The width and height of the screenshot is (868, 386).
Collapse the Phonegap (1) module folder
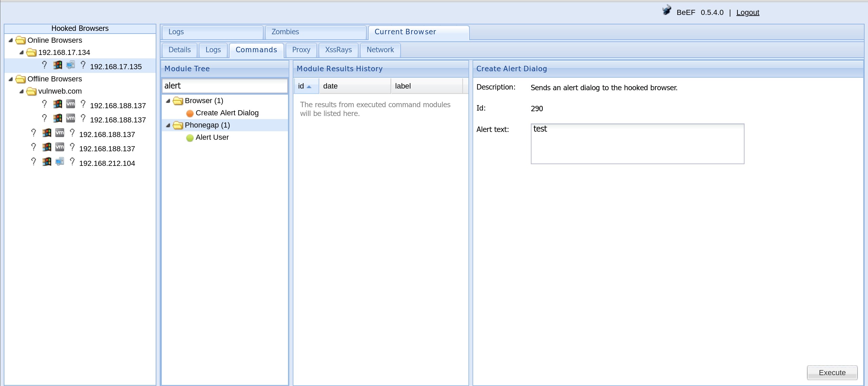(x=168, y=125)
